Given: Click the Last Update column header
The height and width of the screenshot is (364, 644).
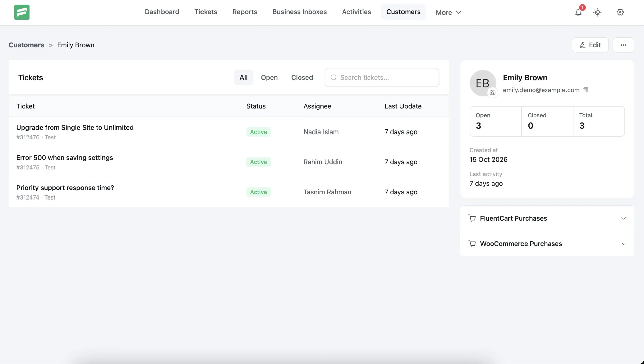Looking at the screenshot, I should (x=403, y=106).
